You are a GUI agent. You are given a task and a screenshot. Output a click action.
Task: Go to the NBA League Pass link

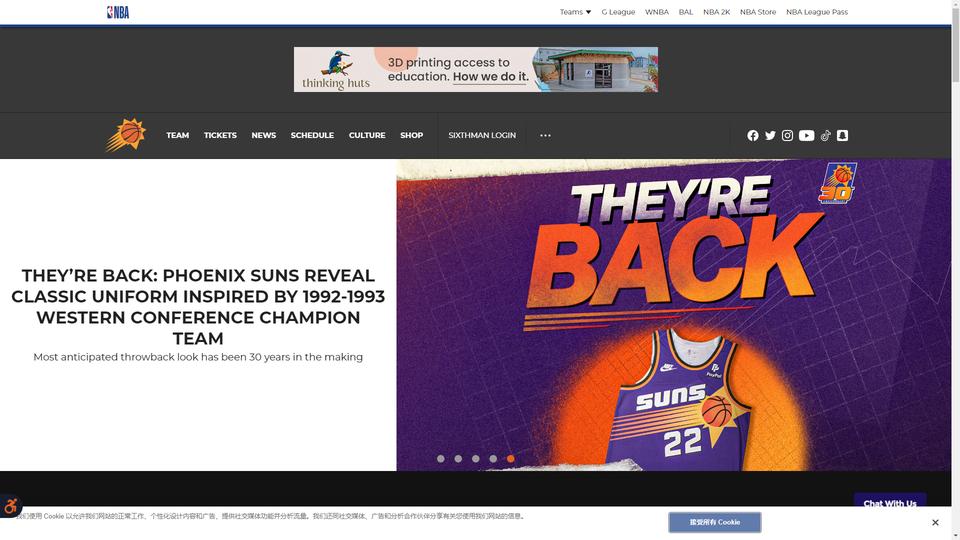tap(817, 12)
